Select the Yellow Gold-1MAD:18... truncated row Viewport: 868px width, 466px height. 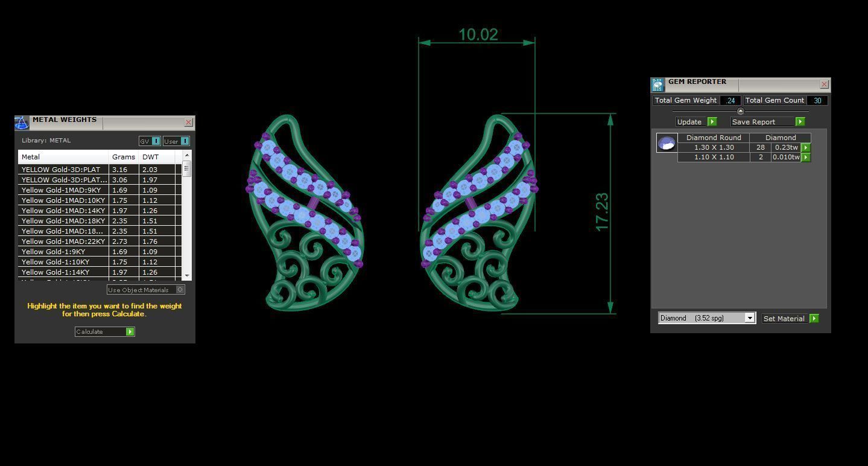tap(100, 231)
